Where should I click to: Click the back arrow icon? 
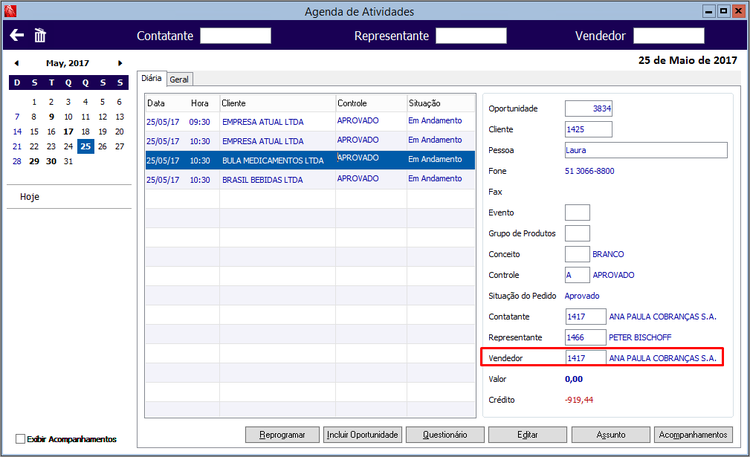17,35
